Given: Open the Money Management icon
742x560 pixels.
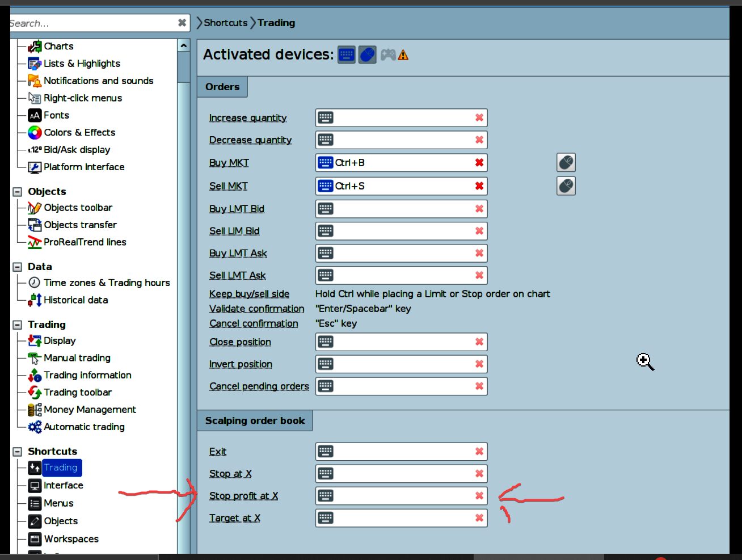Looking at the screenshot, I should (35, 410).
